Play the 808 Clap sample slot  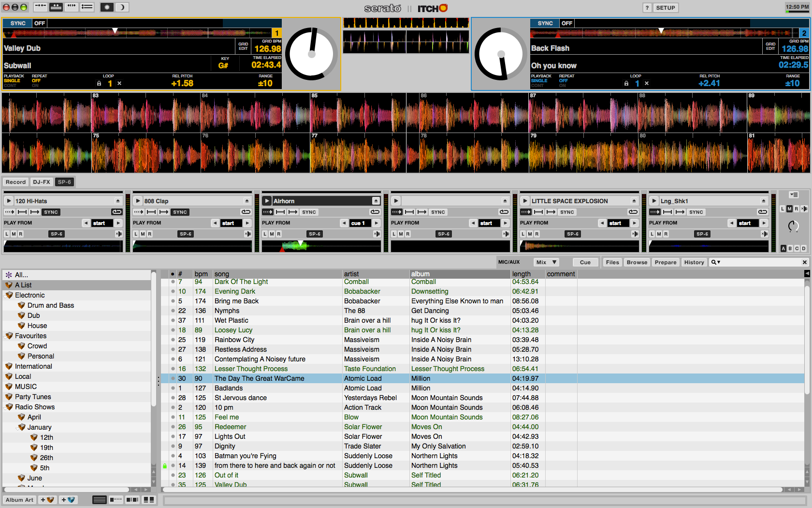point(138,201)
